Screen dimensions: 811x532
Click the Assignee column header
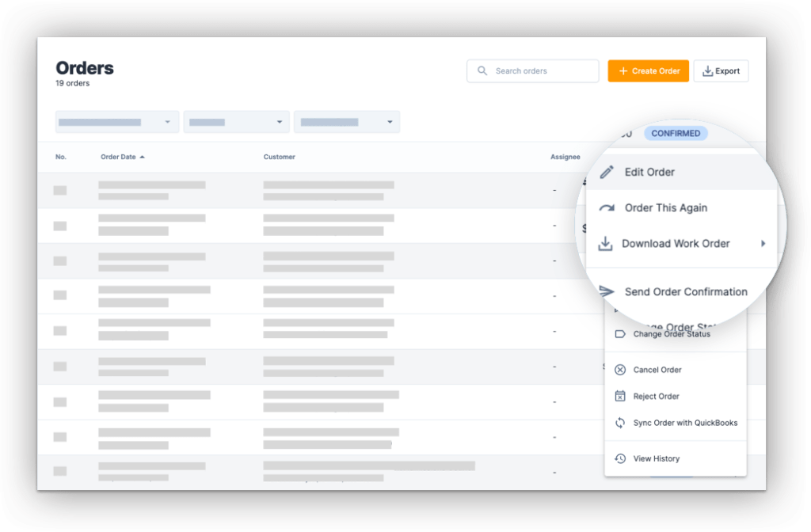(x=565, y=157)
